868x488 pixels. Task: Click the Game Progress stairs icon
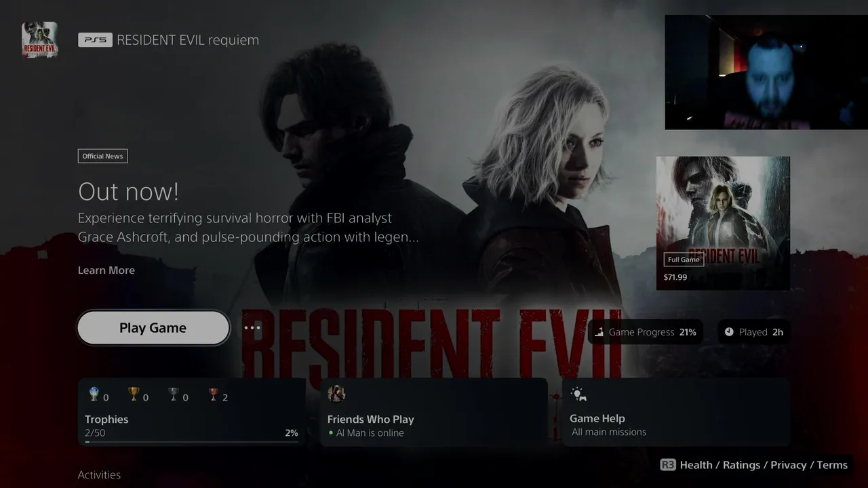[599, 332]
